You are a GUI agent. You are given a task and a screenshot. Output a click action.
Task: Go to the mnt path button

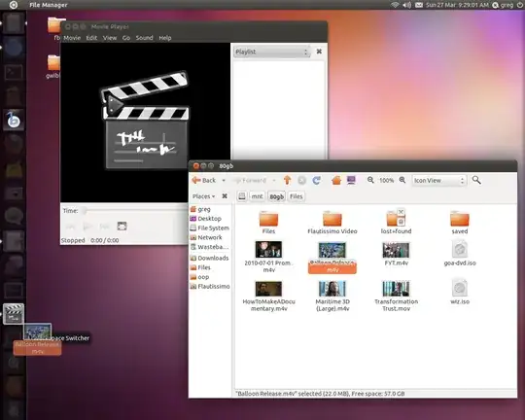(257, 196)
